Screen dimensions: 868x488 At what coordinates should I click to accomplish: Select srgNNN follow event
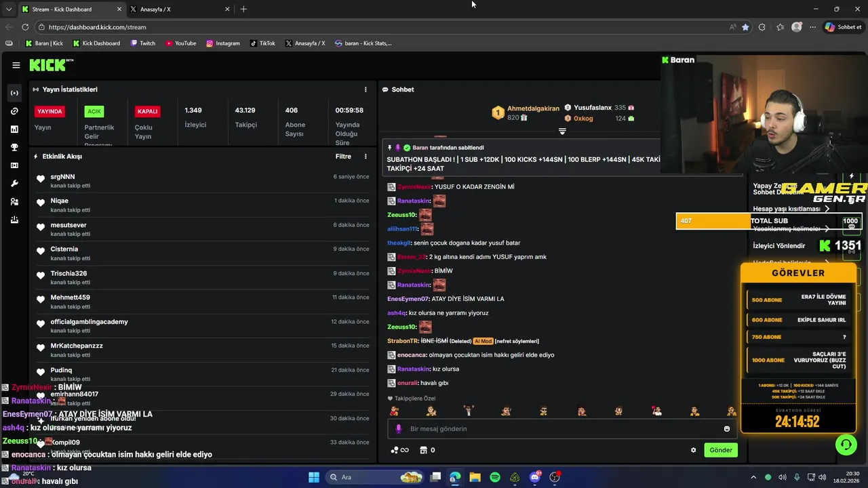pyautogui.click(x=203, y=181)
